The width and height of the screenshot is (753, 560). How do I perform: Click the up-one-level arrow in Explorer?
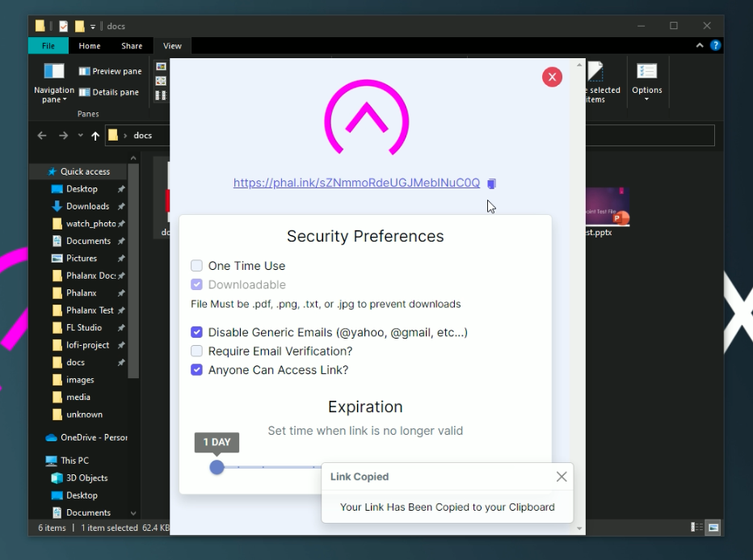pos(95,135)
